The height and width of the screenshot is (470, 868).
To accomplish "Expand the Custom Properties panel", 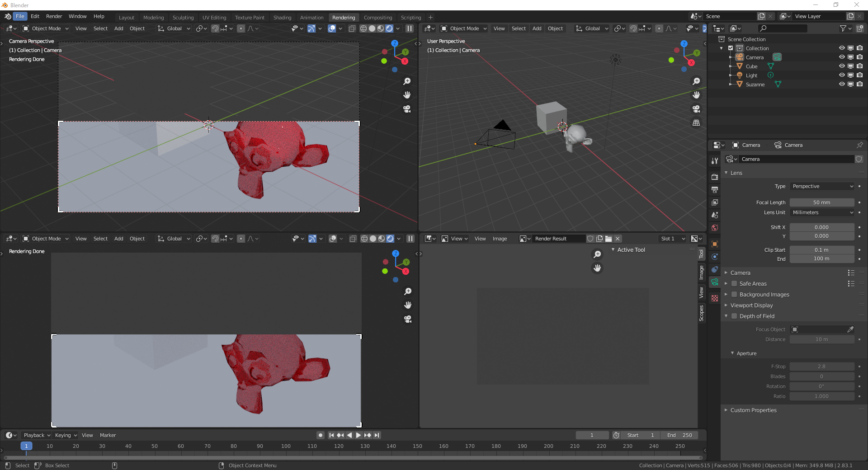I will click(753, 410).
